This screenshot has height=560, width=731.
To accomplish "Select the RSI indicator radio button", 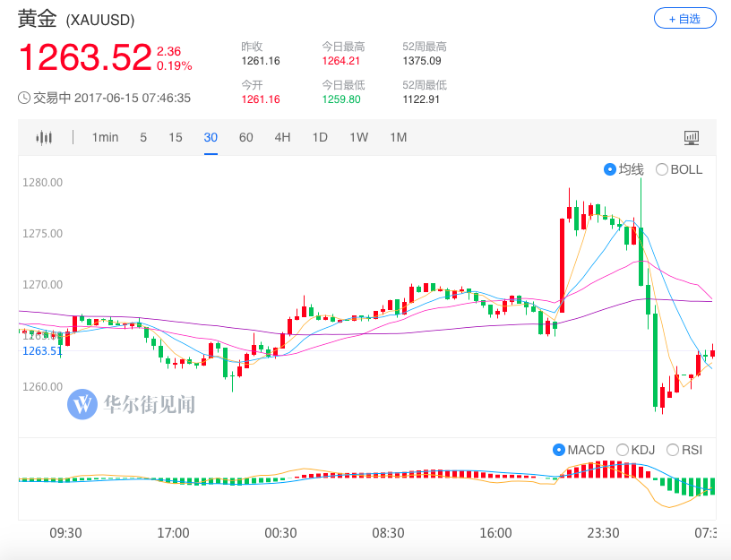I will [x=673, y=450].
